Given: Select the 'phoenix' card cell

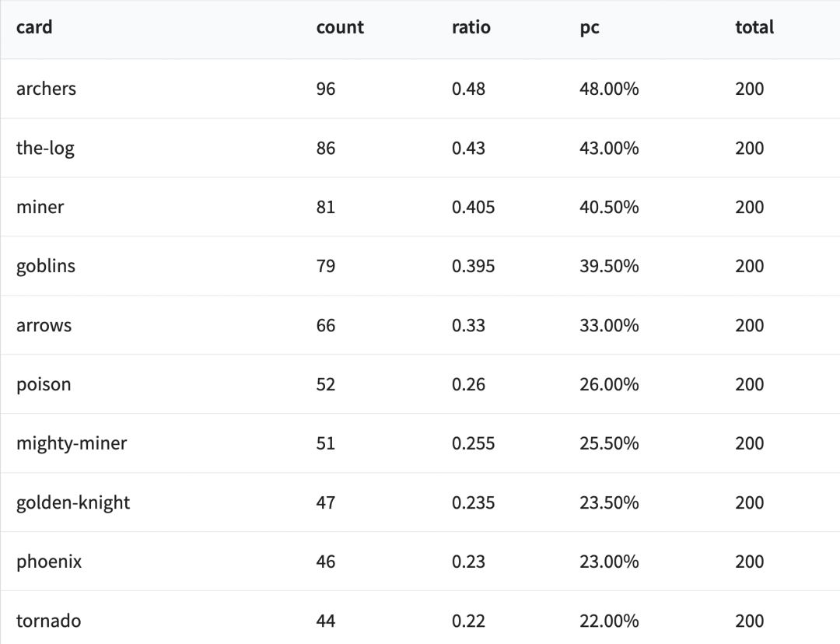Looking at the screenshot, I should (49, 562).
